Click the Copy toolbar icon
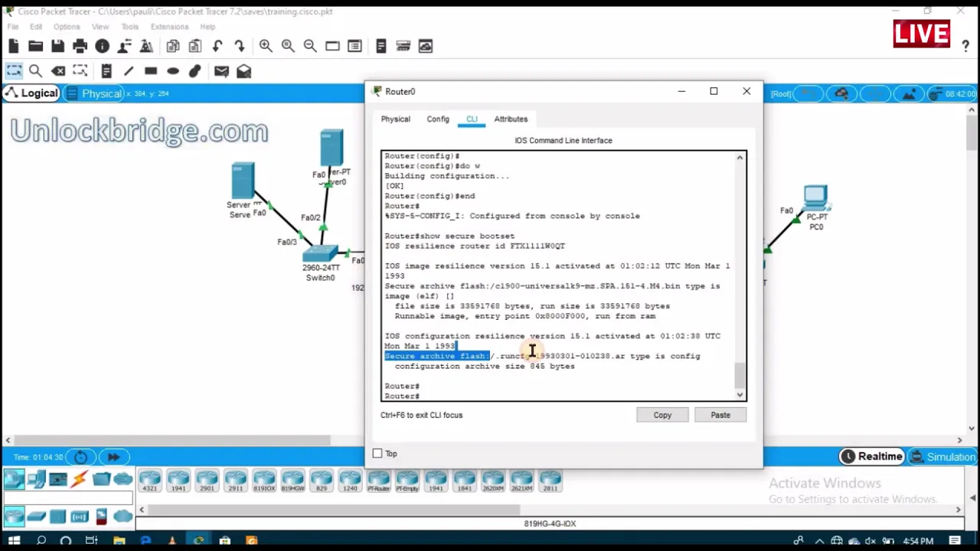The height and width of the screenshot is (551, 980). coord(173,46)
